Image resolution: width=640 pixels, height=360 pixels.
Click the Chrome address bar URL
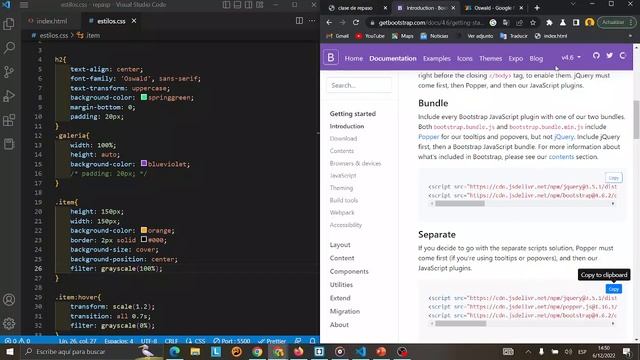431,23
